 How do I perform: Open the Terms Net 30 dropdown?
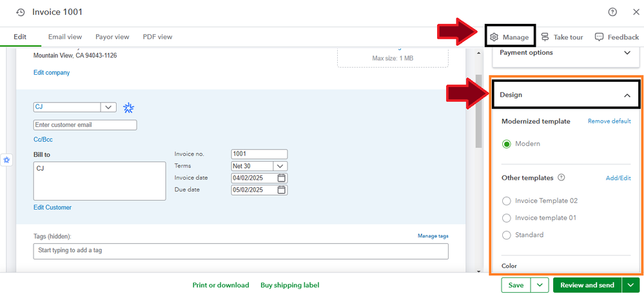point(280,166)
